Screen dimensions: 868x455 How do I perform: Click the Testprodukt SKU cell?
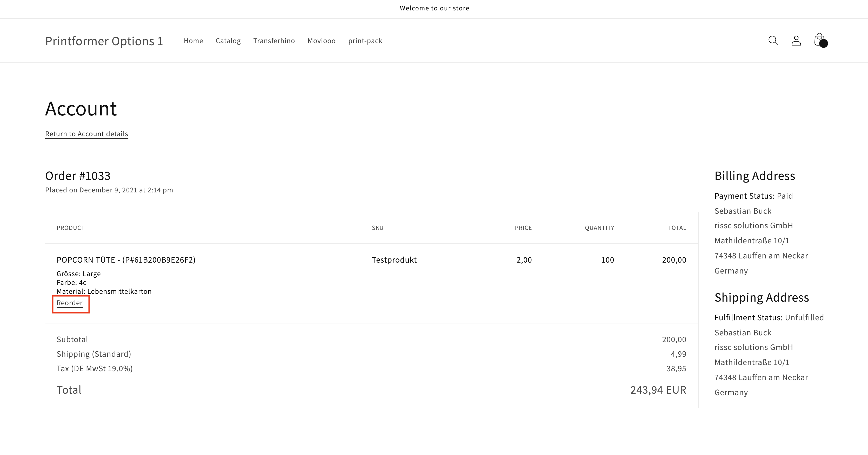point(394,260)
